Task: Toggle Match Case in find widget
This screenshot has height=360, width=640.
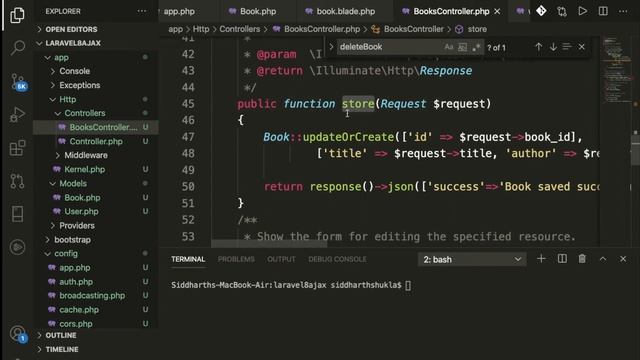Action: (449, 47)
